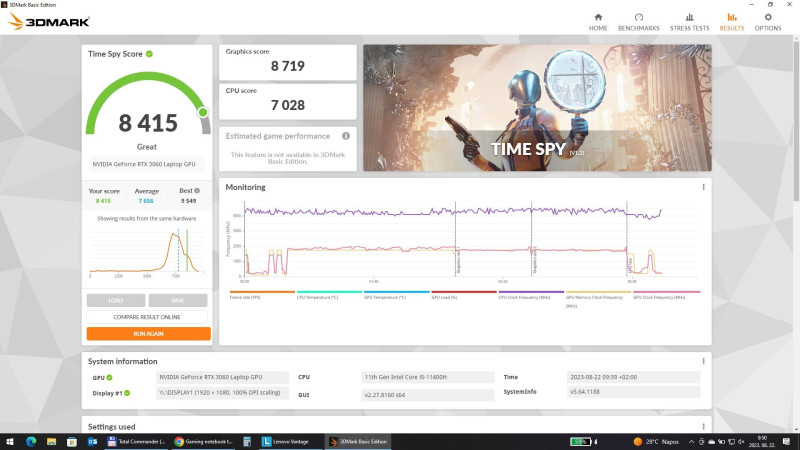Open Outlook from the taskbar

[x=92, y=442]
